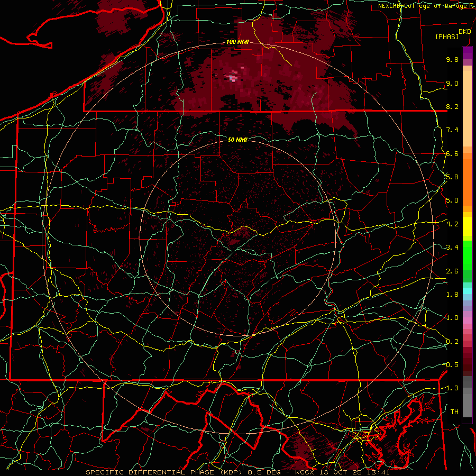This screenshot has height=476, width=476.
Task: Click the cyan segment of the color bar
Action: pyautogui.click(x=467, y=291)
